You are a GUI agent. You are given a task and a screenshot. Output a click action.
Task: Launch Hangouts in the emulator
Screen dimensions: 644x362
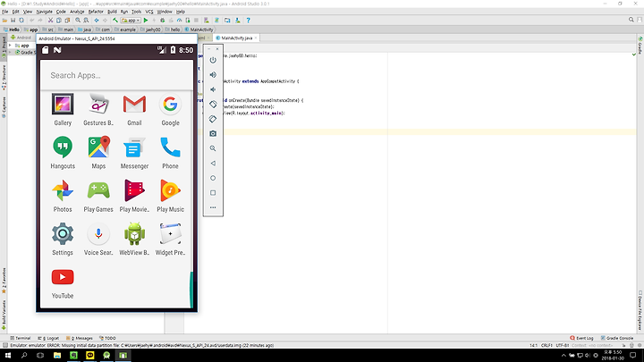pyautogui.click(x=63, y=147)
